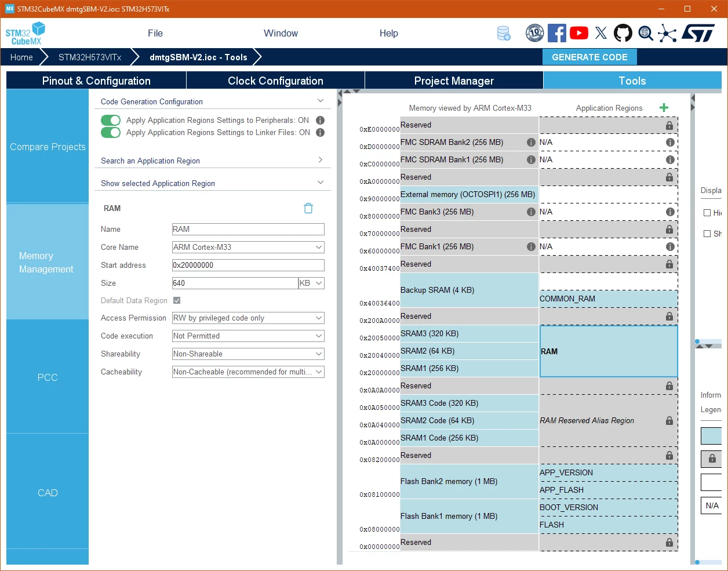This screenshot has height=571, width=728.
Task: Open the size unit KB dropdown
Action: [311, 283]
